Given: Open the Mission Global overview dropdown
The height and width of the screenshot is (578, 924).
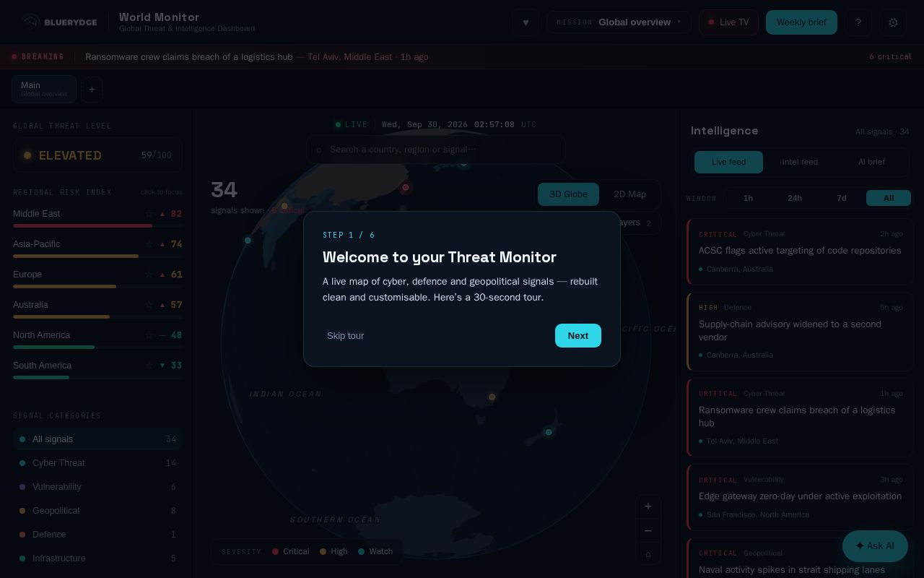Looking at the screenshot, I should [x=619, y=22].
